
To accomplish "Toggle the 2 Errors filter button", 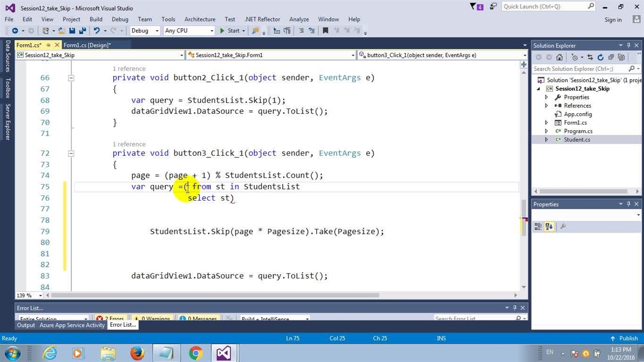I will click(110, 319).
